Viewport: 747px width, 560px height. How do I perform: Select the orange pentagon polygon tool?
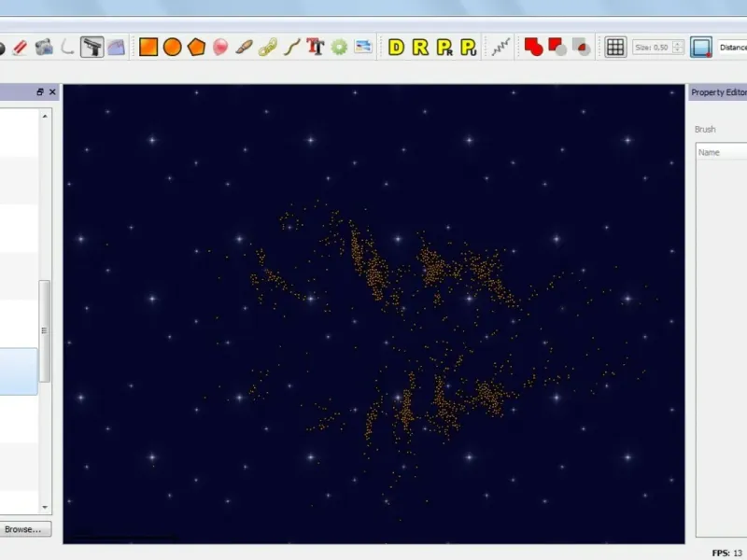pyautogui.click(x=196, y=48)
